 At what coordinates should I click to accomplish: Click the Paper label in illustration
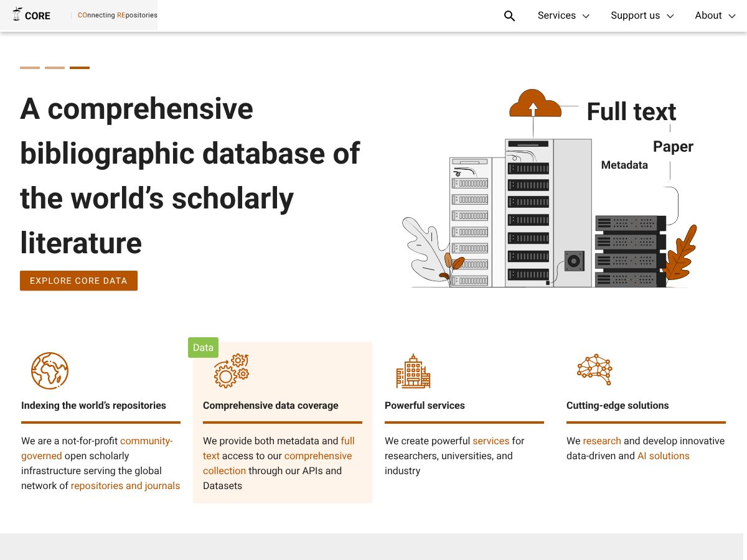[673, 146]
